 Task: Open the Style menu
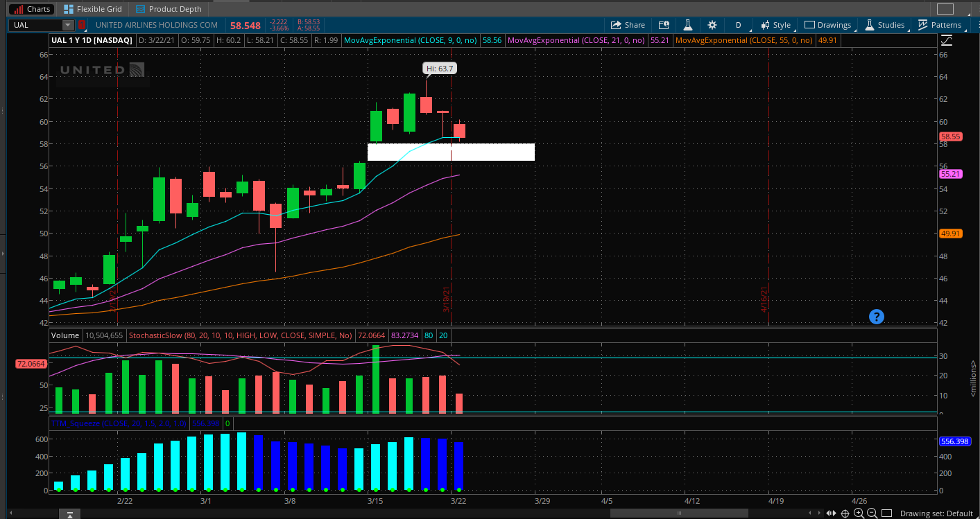[x=775, y=25]
